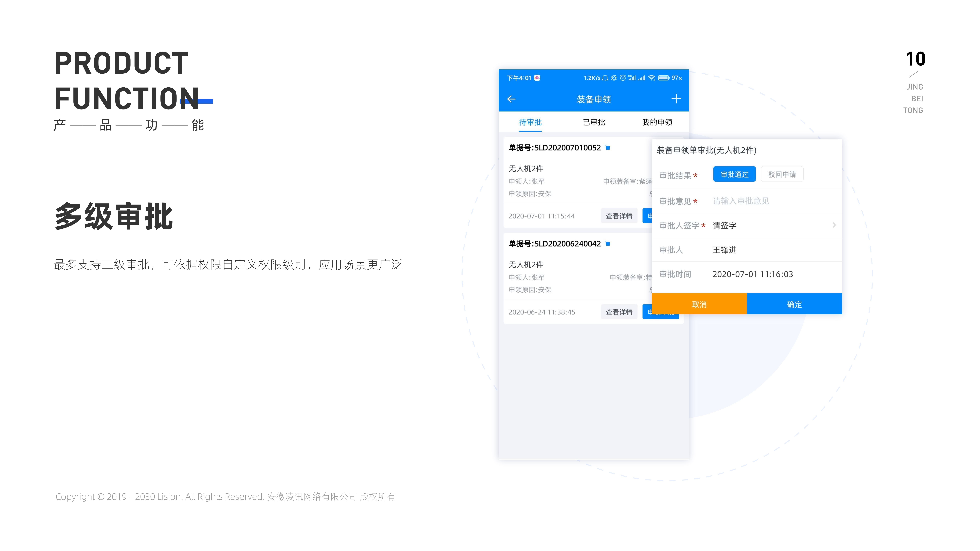Tap the WiFi status icon
Screen dimensions: 980x551
coord(652,78)
